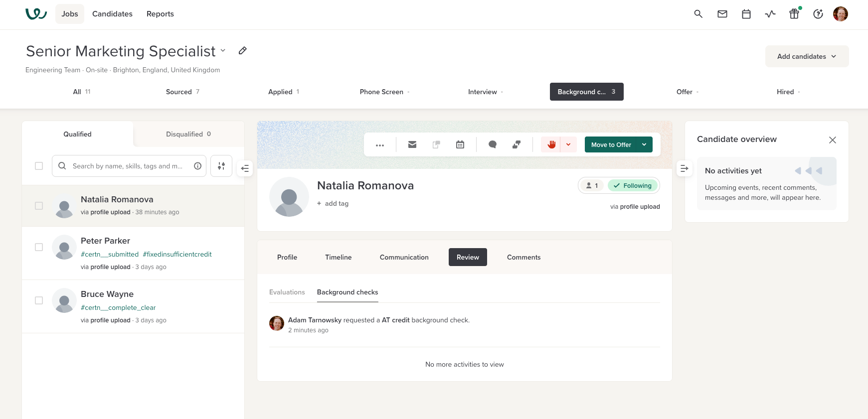The width and height of the screenshot is (868, 419).
Task: Edit job title with pencil icon
Action: (242, 51)
